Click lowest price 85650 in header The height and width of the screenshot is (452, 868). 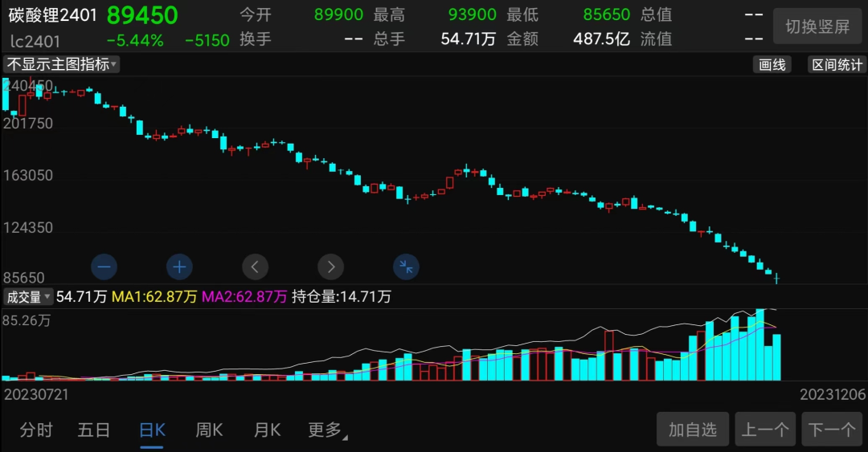(x=607, y=14)
